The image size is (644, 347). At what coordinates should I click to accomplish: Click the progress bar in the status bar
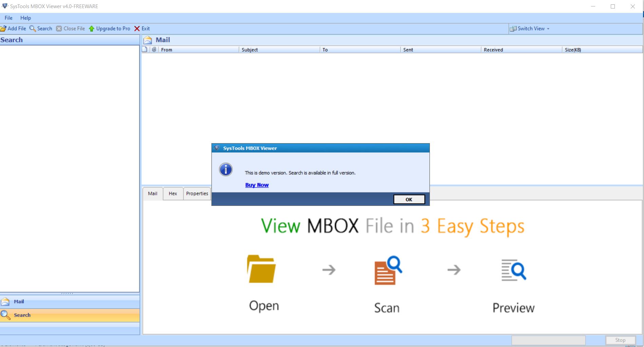pos(548,340)
